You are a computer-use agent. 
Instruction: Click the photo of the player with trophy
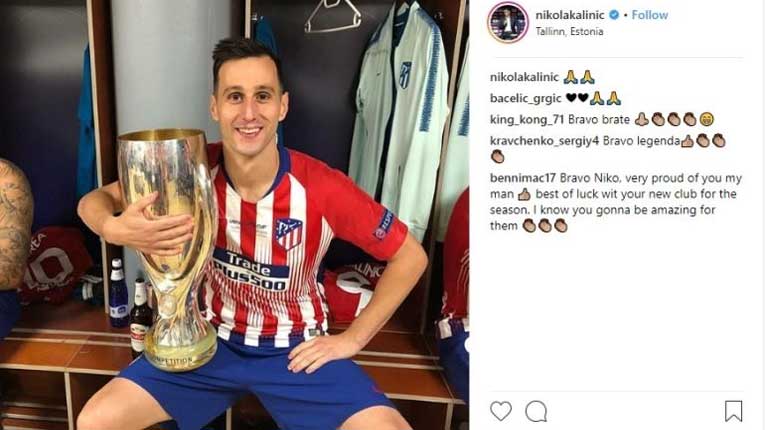(234, 215)
